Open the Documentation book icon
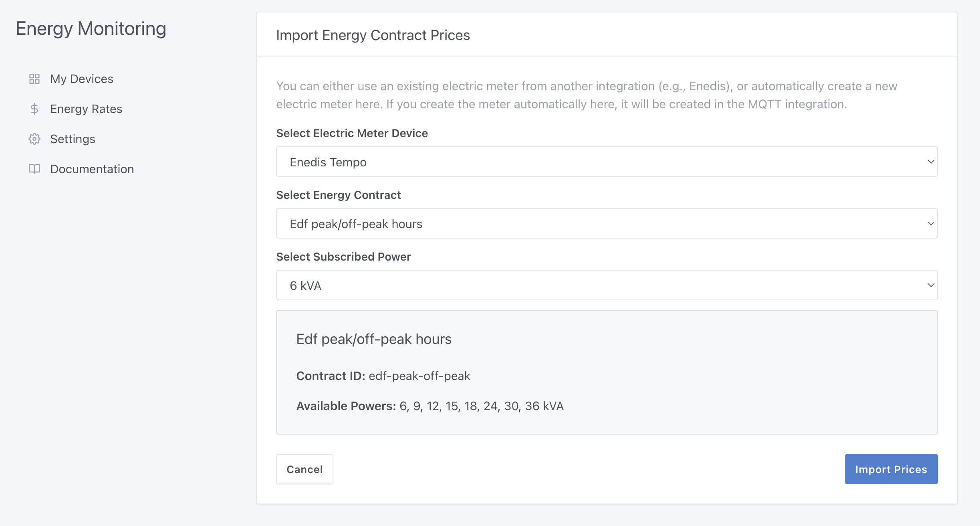980x526 pixels. [34, 169]
